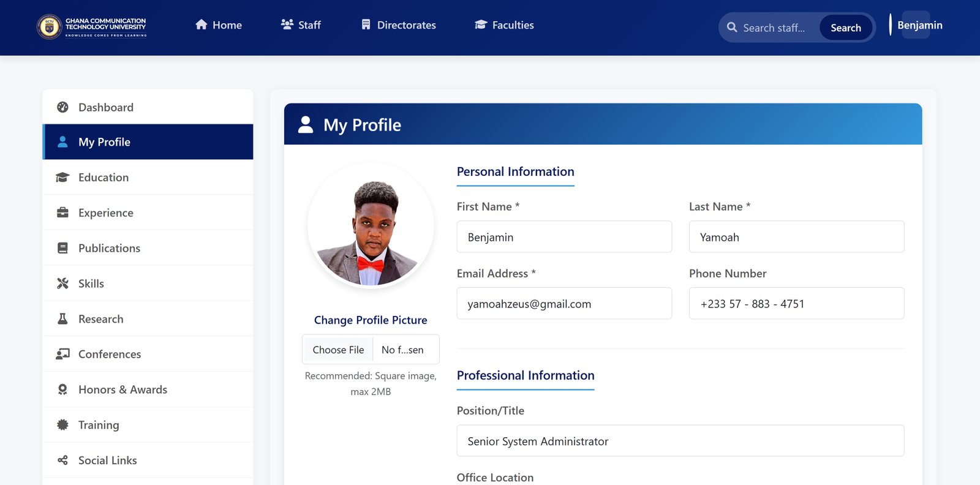The width and height of the screenshot is (980, 485).
Task: Click the award ribbon icon beside Honors & Awards
Action: [62, 389]
